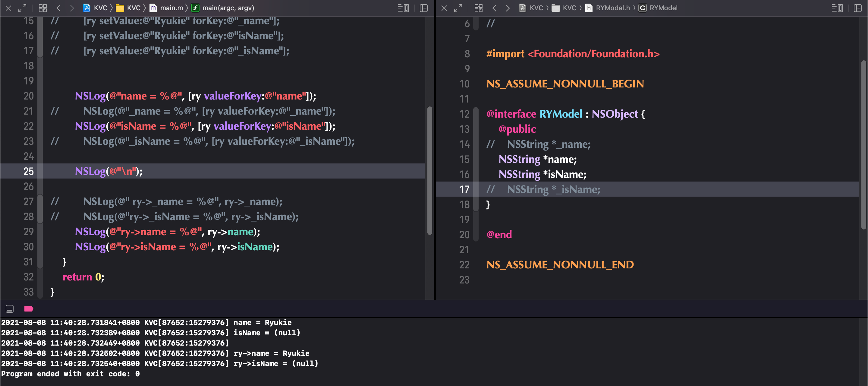
Task: Toggle editor options in left pane
Action: point(403,8)
